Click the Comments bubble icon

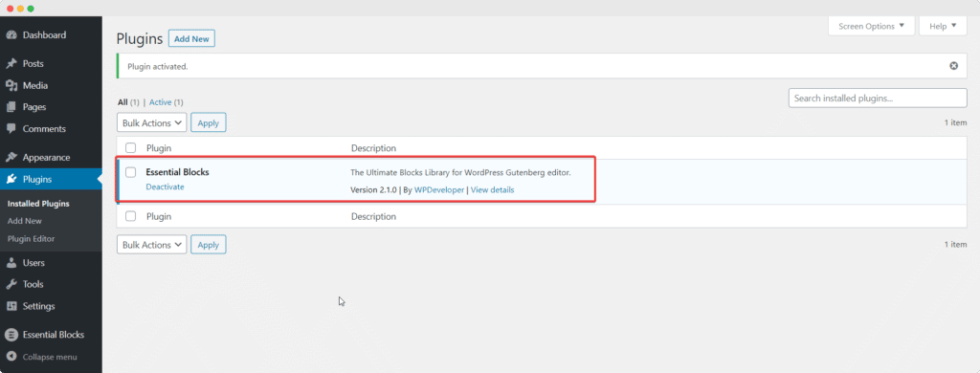point(11,129)
